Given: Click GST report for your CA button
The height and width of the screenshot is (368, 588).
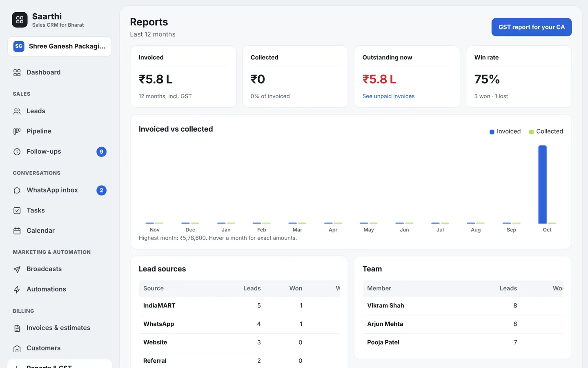Looking at the screenshot, I should pos(531,27).
